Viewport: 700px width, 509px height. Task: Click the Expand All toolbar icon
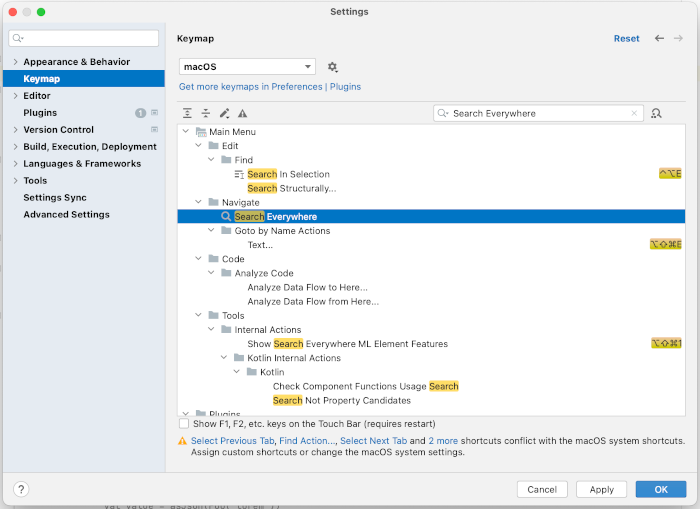[187, 113]
